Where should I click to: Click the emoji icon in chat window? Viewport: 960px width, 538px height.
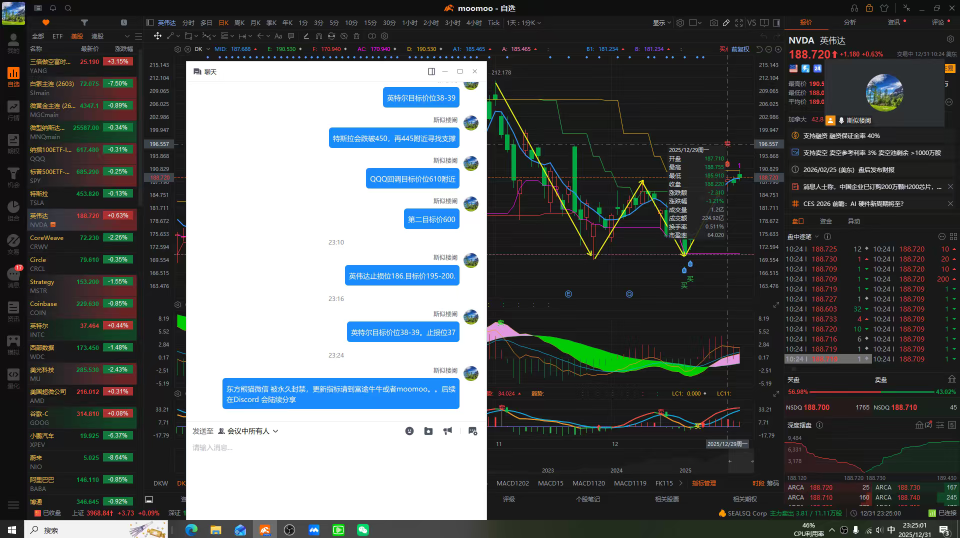pyautogui.click(x=410, y=431)
